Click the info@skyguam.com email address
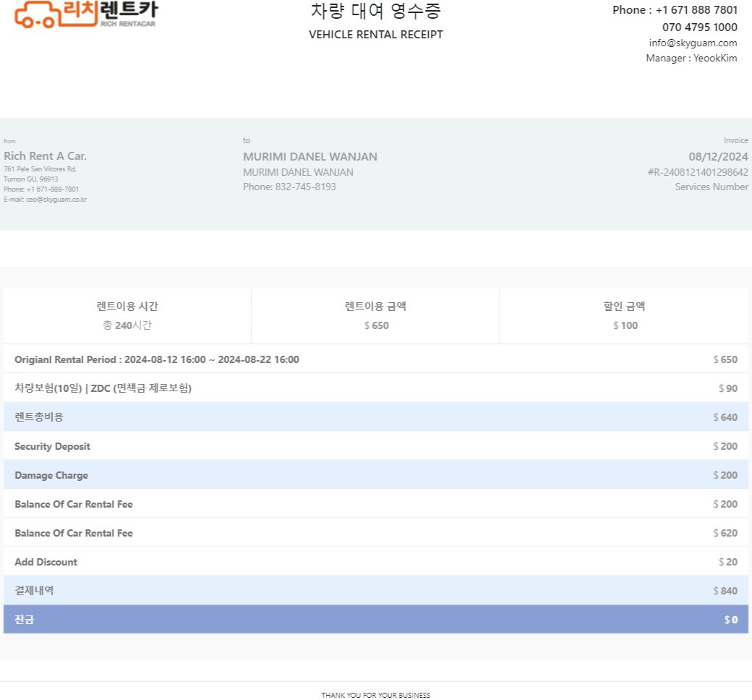This screenshot has width=752, height=700. [x=693, y=43]
